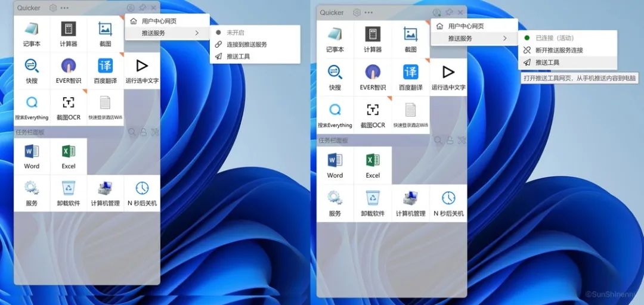Image resolution: width=644 pixels, height=305 pixels.
Task: Click the tools icon beside 任务栏面板 in the left panel
Action: tap(155, 132)
